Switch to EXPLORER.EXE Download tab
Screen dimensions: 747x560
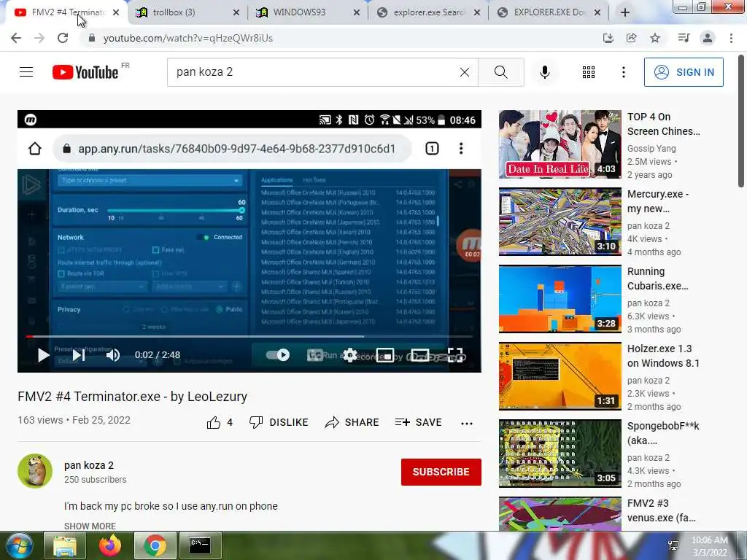pos(549,12)
